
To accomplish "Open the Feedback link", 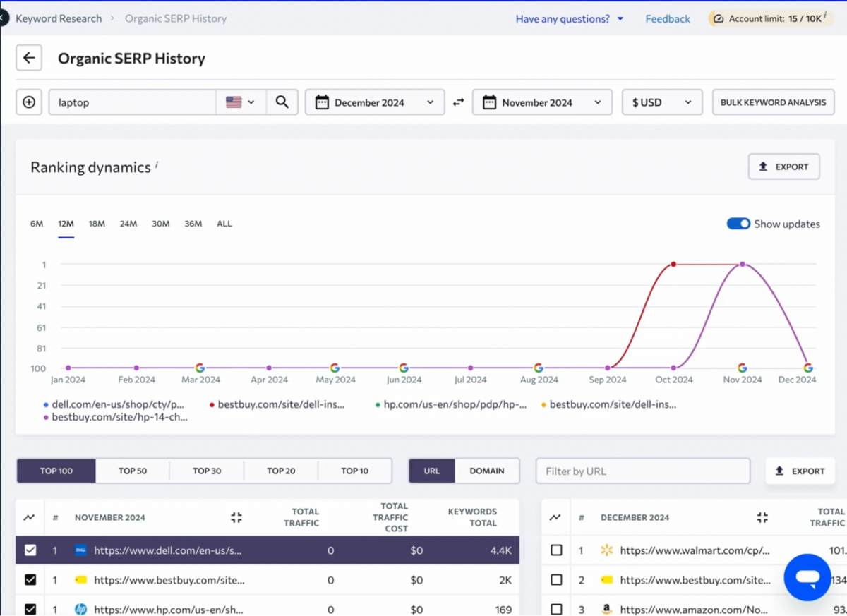I will coord(668,19).
